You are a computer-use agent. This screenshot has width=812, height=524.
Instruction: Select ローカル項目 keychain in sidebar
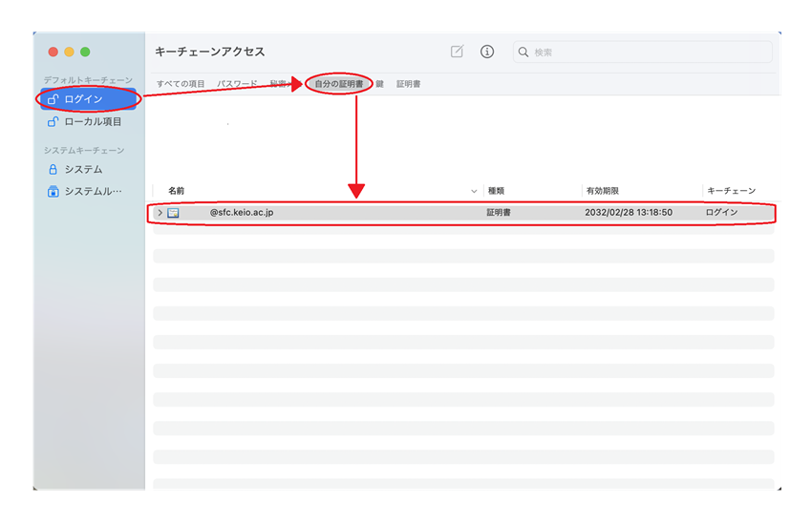(x=93, y=122)
